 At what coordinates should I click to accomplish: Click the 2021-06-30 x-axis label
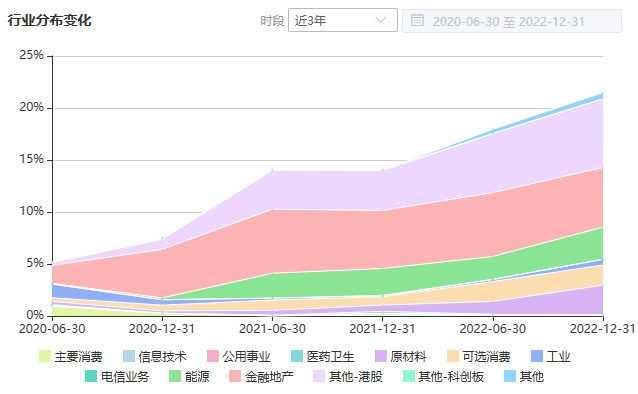pyautogui.click(x=272, y=328)
